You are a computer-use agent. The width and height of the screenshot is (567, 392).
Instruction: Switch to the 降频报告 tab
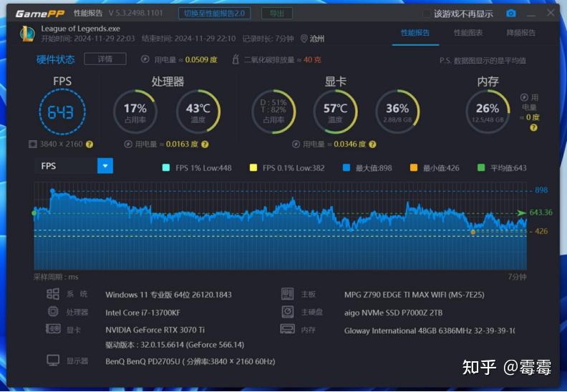pyautogui.click(x=521, y=33)
